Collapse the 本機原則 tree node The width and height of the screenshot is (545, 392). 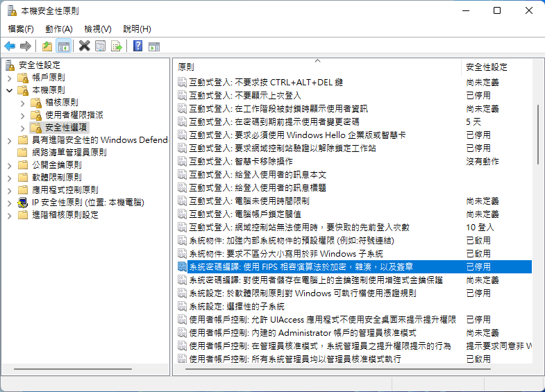click(10, 90)
